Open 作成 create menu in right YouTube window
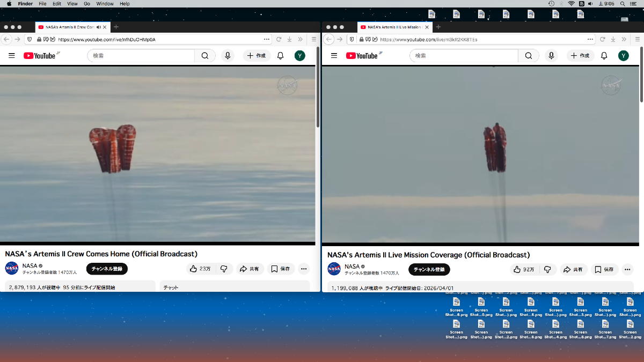The image size is (644, 362). pyautogui.click(x=580, y=56)
